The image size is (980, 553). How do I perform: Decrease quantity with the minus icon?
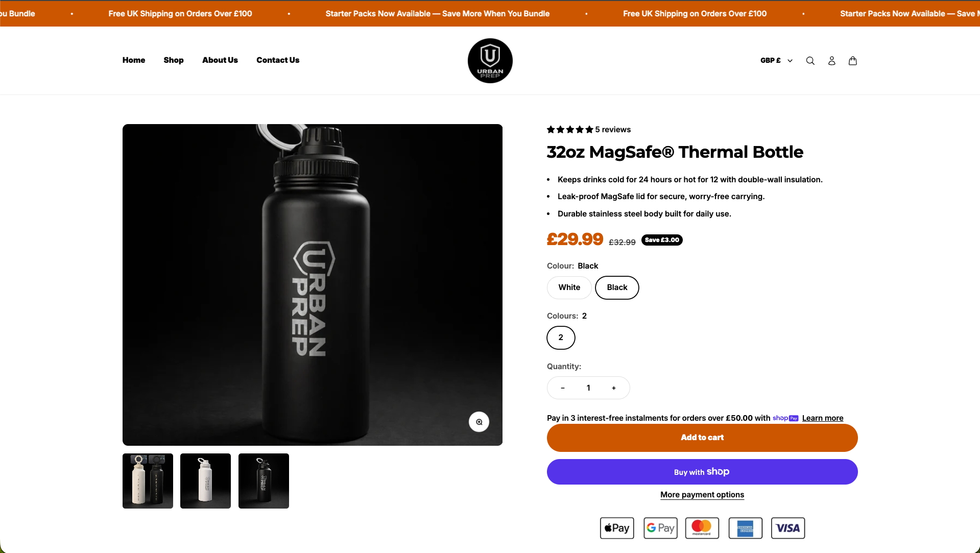pos(562,388)
